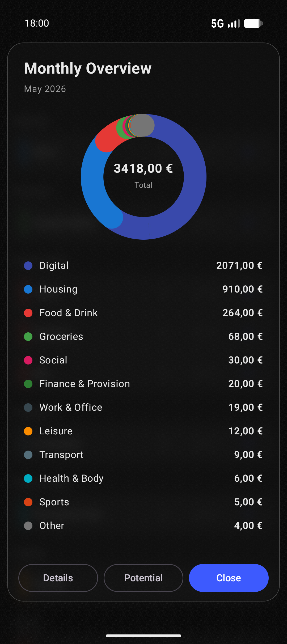The height and width of the screenshot is (644, 287).
Task: Tap the Other category label
Action: pyautogui.click(x=52, y=526)
